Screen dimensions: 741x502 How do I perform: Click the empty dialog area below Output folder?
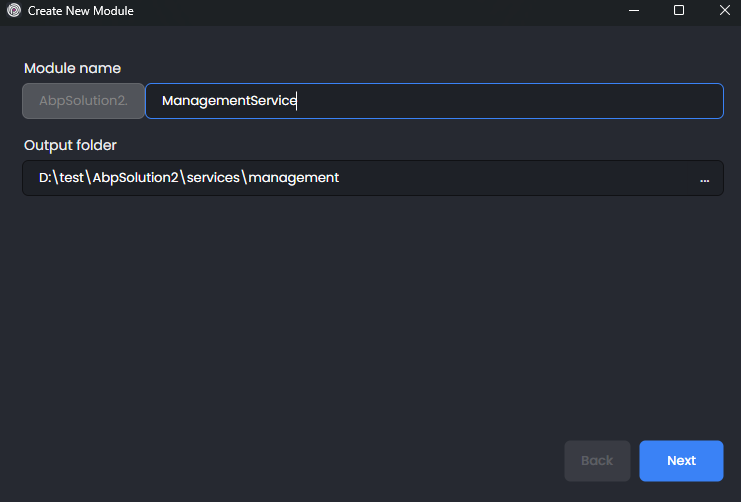pyautogui.click(x=370, y=310)
